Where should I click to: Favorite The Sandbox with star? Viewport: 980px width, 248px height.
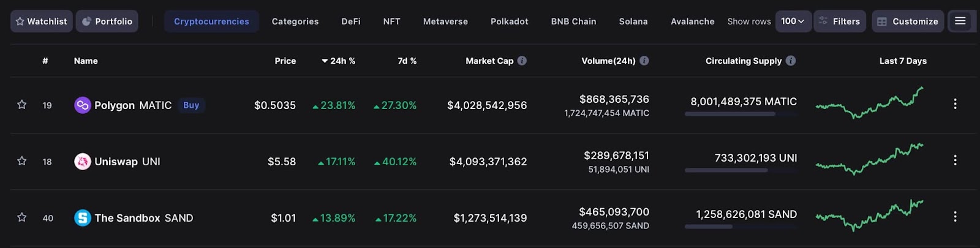point(22,217)
